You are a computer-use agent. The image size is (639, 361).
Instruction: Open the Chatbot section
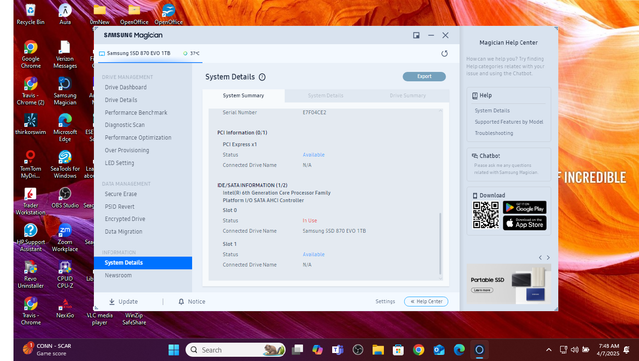[509, 165]
